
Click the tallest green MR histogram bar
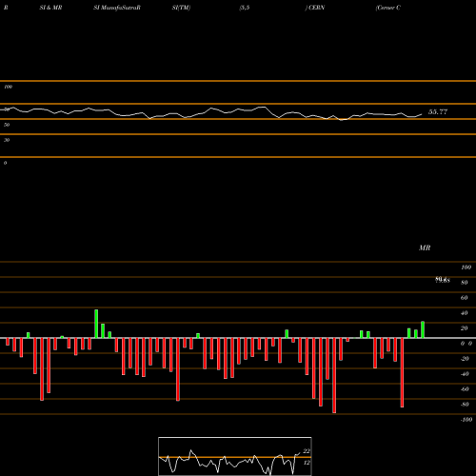click(x=96, y=324)
